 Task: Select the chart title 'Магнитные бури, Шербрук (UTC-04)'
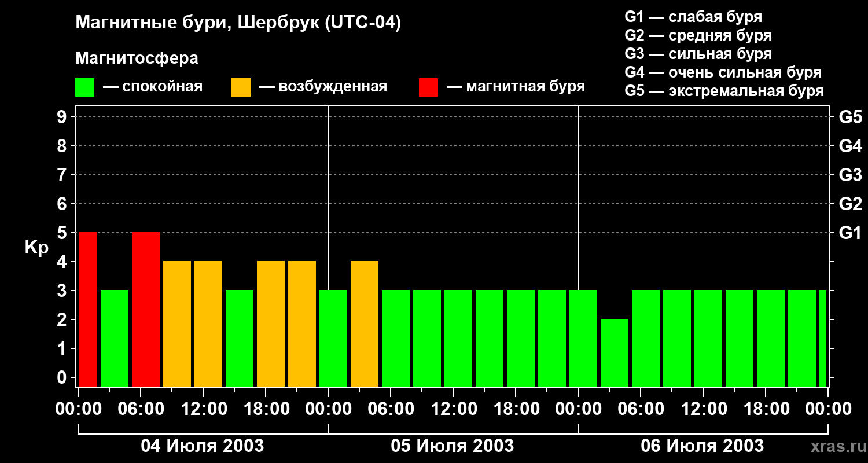coord(238,24)
